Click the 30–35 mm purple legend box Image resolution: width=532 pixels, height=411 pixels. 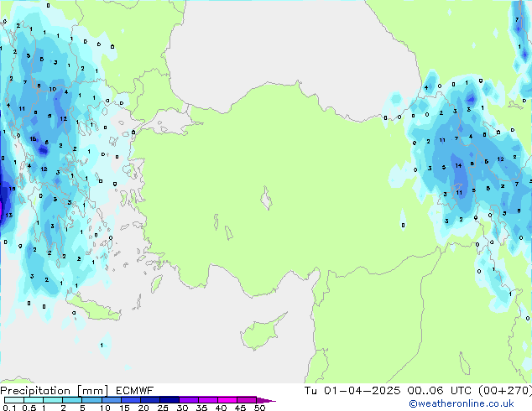[x=188, y=400]
